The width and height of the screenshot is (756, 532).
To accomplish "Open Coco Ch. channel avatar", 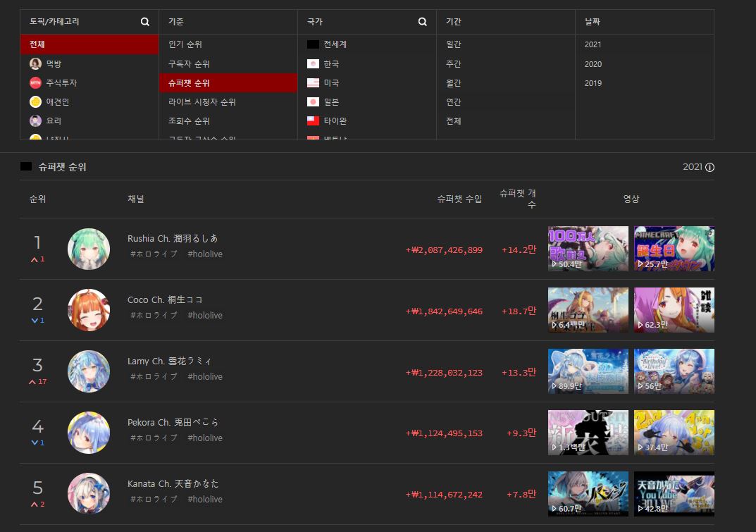I will 89,310.
